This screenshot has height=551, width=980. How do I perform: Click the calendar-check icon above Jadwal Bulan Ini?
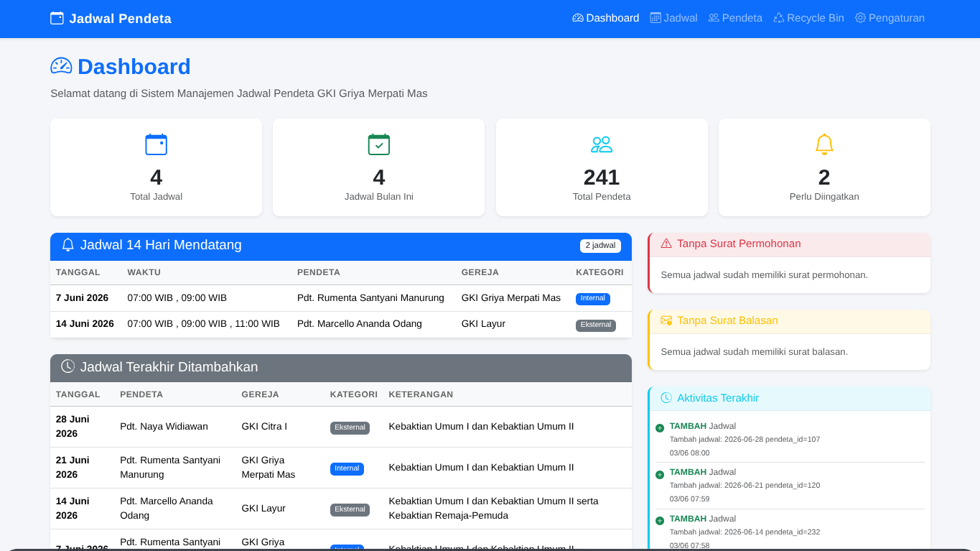tap(379, 144)
